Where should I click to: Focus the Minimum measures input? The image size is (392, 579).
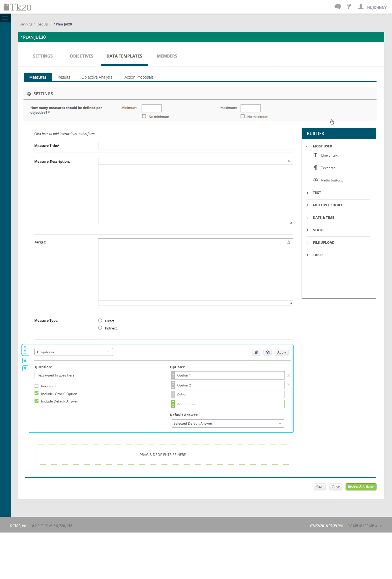click(151, 108)
